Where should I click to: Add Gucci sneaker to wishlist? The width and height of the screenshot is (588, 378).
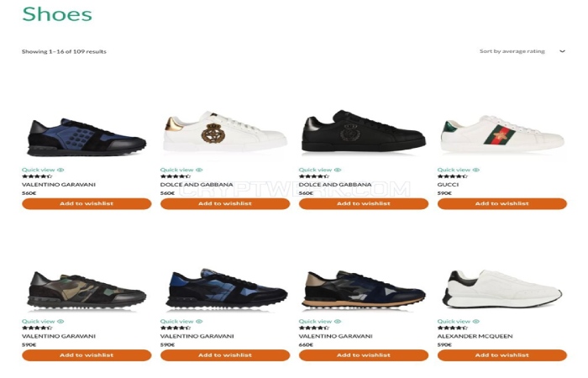pyautogui.click(x=502, y=203)
